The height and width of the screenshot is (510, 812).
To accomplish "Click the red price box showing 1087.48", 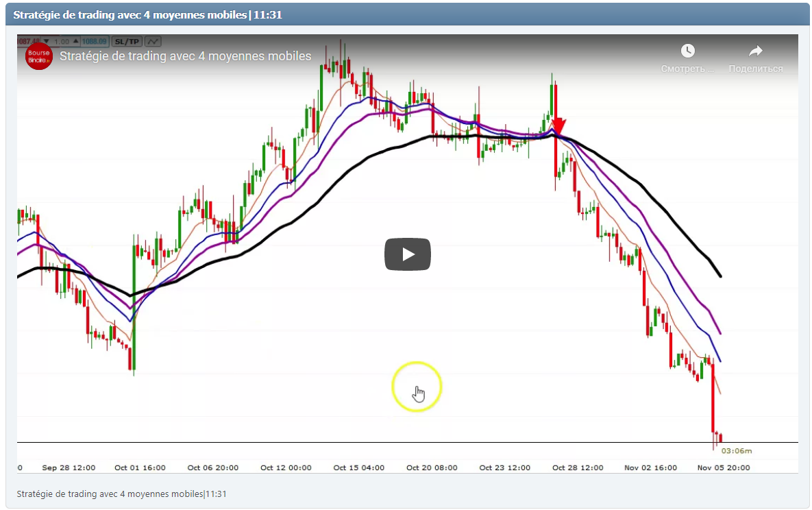I will (29, 41).
